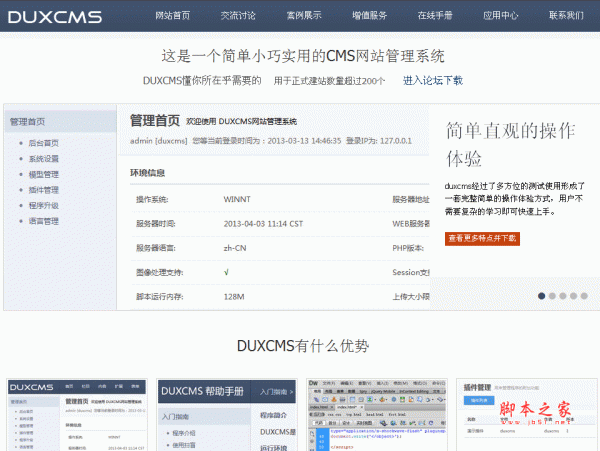The image size is (600, 451).
Task: Click 程序升级 in the slide sidebar
Action: [44, 205]
